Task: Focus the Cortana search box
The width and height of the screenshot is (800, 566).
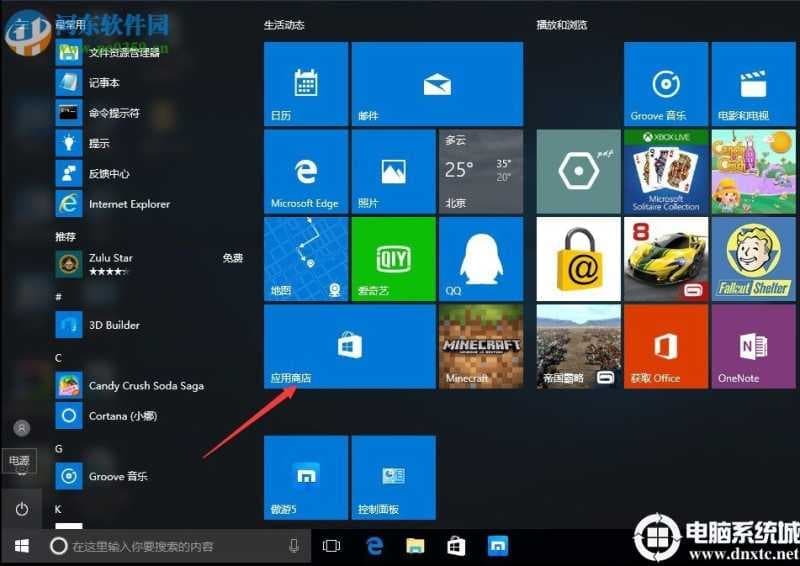Action: [177, 547]
